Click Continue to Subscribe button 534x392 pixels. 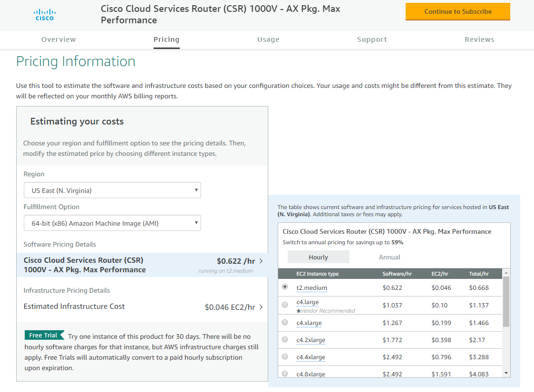point(457,11)
